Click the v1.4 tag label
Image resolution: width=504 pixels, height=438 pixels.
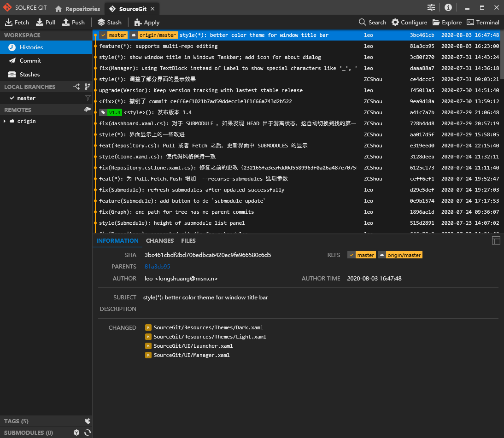pyautogui.click(x=111, y=112)
